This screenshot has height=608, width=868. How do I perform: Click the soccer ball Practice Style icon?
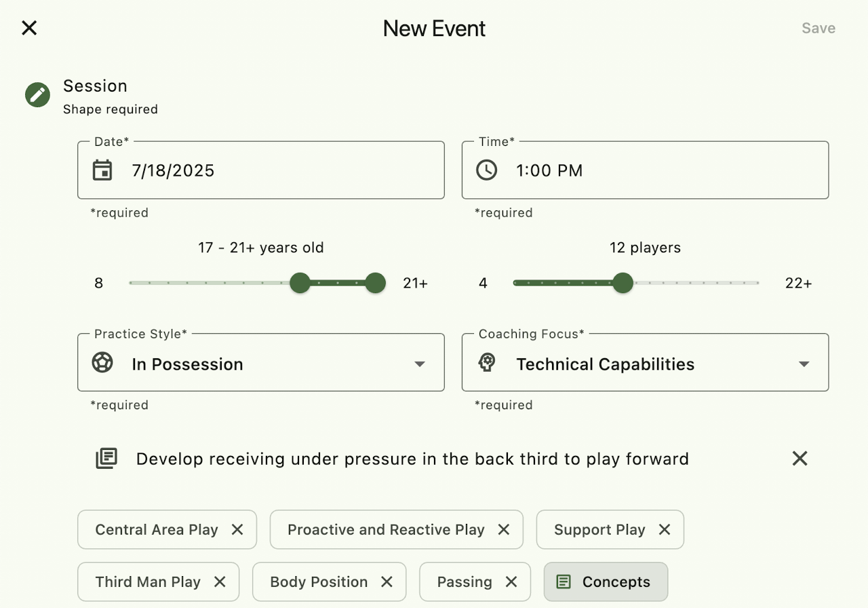point(102,363)
